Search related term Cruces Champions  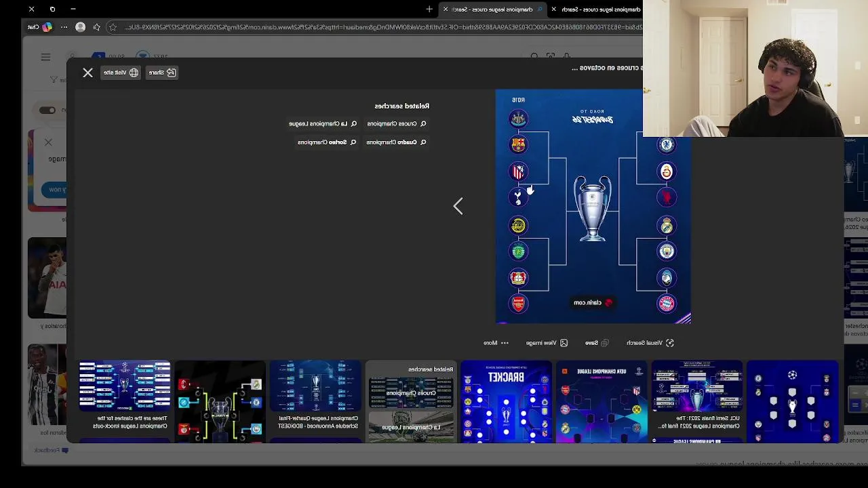pyautogui.click(x=397, y=124)
